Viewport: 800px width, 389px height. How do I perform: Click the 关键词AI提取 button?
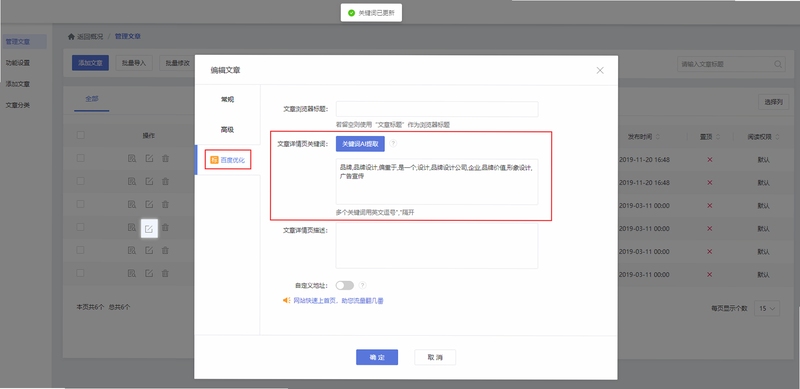pos(360,144)
